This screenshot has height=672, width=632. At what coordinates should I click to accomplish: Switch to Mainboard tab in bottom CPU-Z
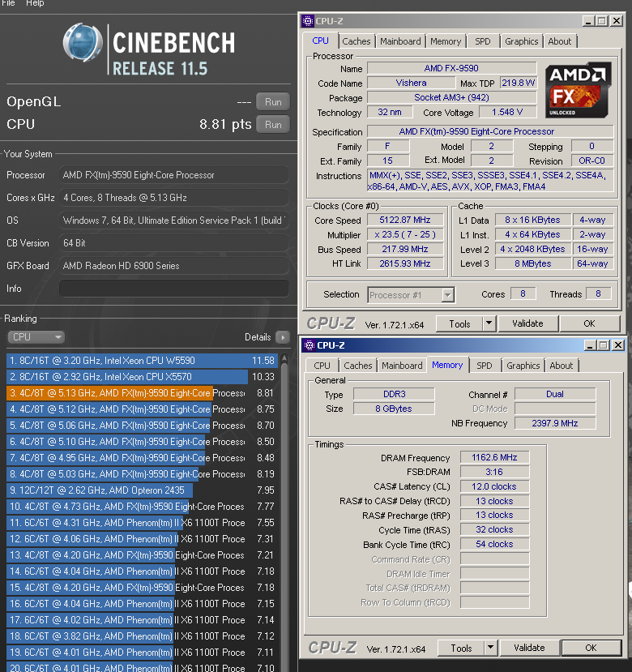click(403, 366)
